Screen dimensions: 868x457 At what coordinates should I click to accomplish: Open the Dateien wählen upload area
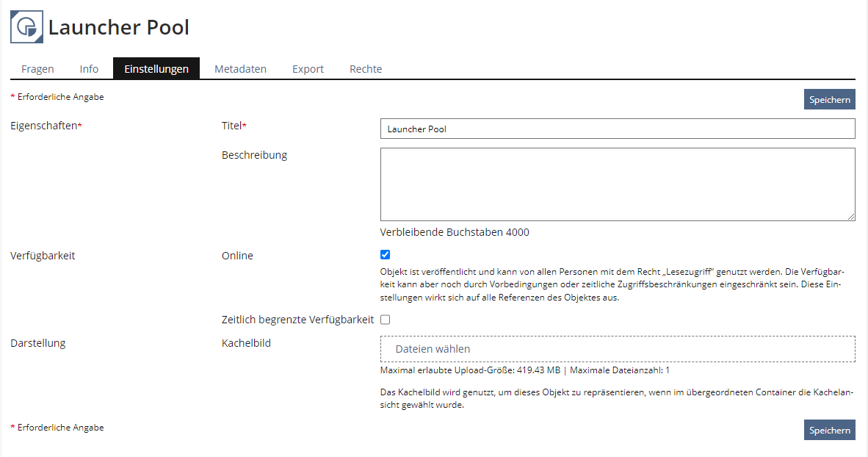point(617,349)
